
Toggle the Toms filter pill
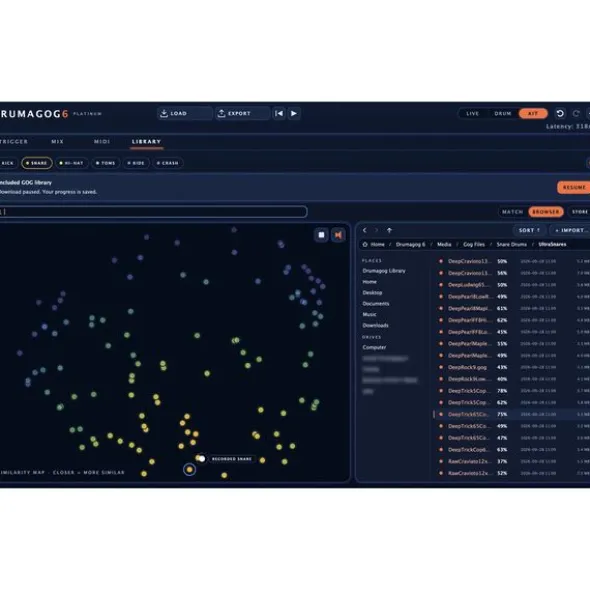(106, 163)
